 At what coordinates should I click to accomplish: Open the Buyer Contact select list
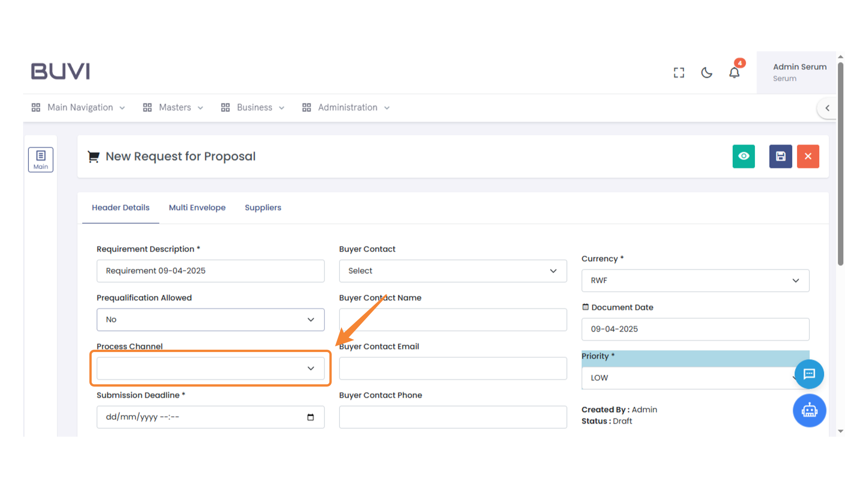453,271
